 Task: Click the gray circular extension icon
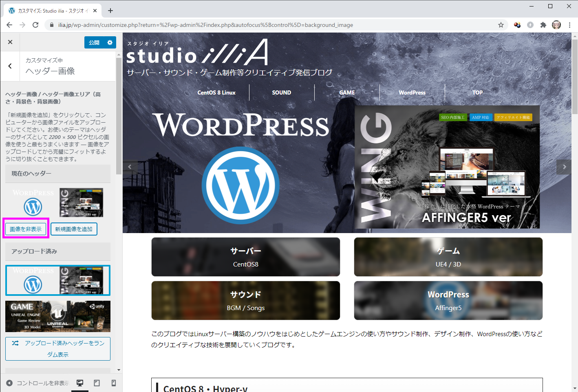pyautogui.click(x=530, y=25)
